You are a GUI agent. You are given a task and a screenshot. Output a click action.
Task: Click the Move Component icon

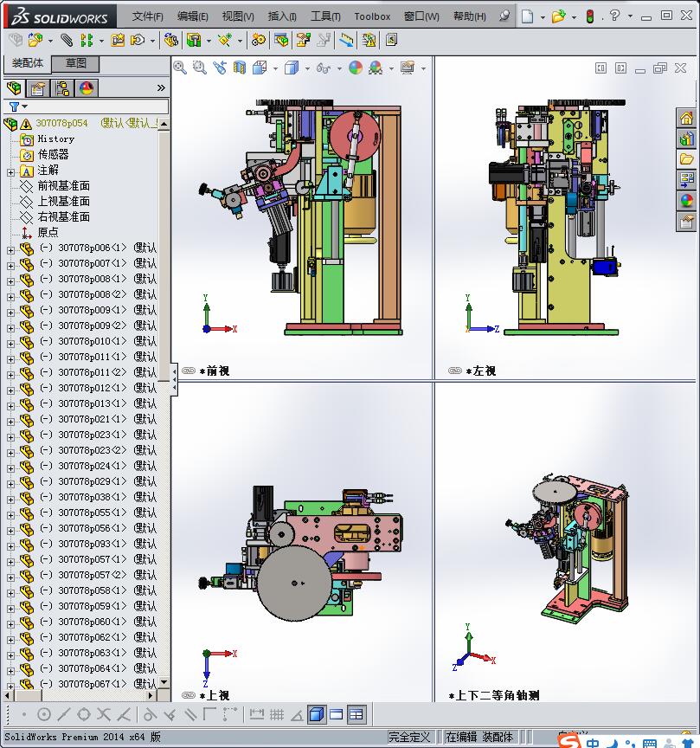pos(138,40)
